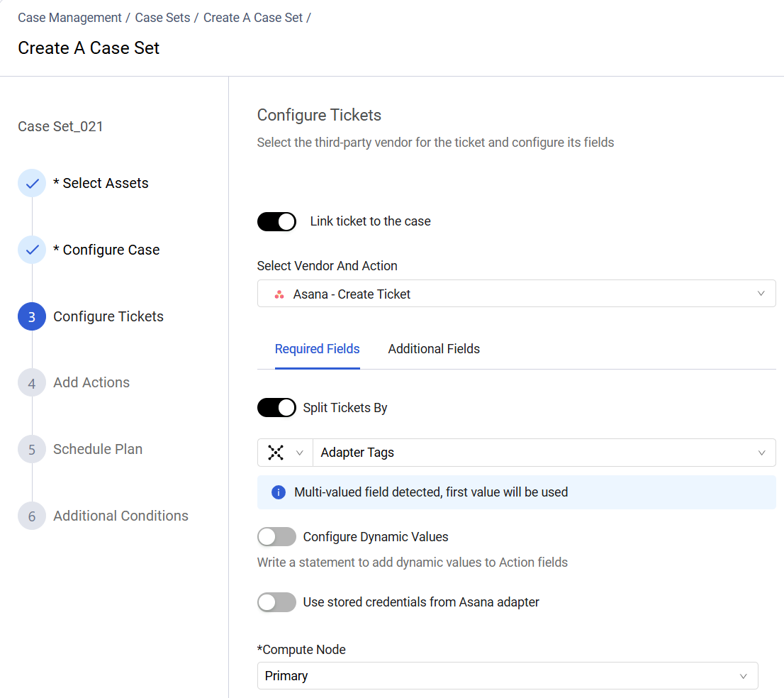
Task: Switch to the Additional Fields tab
Action: click(x=433, y=349)
